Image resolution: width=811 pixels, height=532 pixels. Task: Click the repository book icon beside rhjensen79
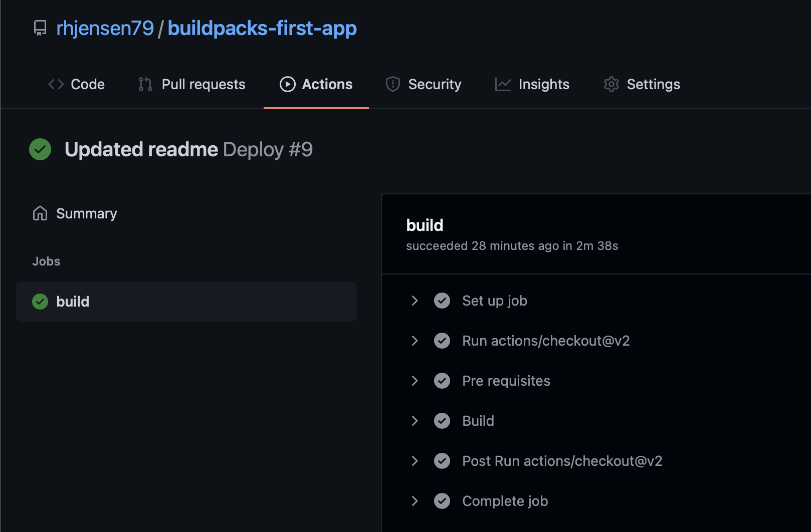coord(40,28)
